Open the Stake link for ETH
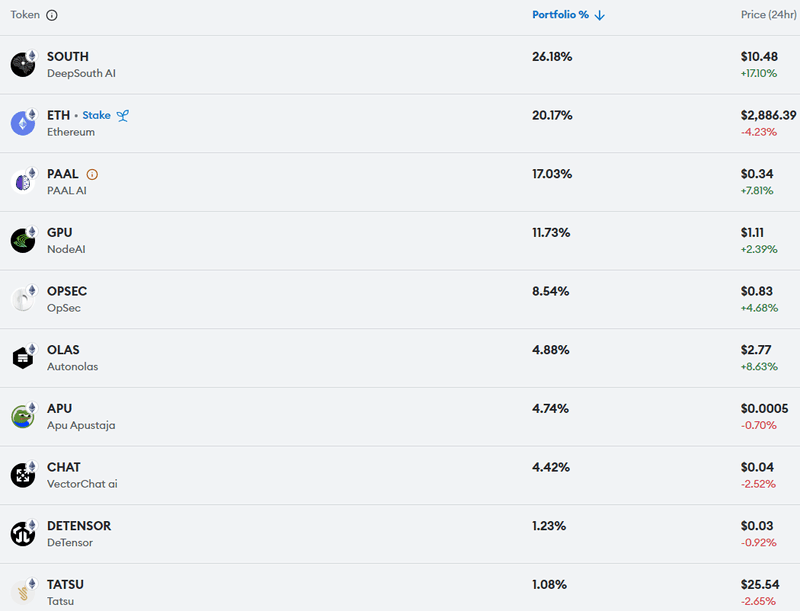This screenshot has width=800, height=611. click(96, 115)
